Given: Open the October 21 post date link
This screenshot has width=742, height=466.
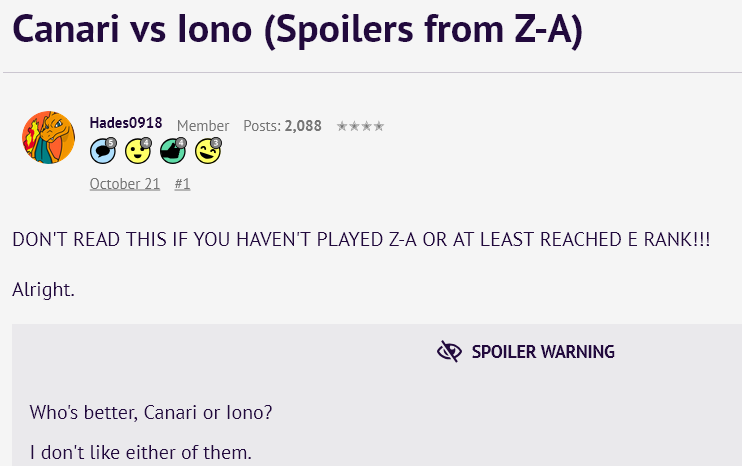Looking at the screenshot, I should pyautogui.click(x=124, y=184).
